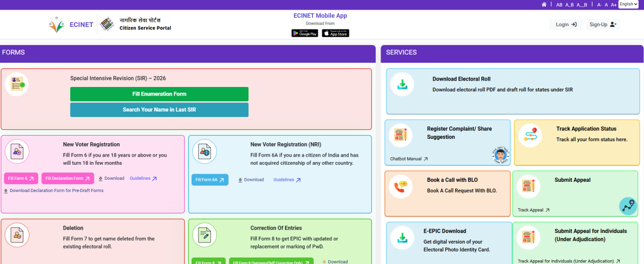
Task: Click the Correction Of Entries card icon
Action: [x=204, y=234]
